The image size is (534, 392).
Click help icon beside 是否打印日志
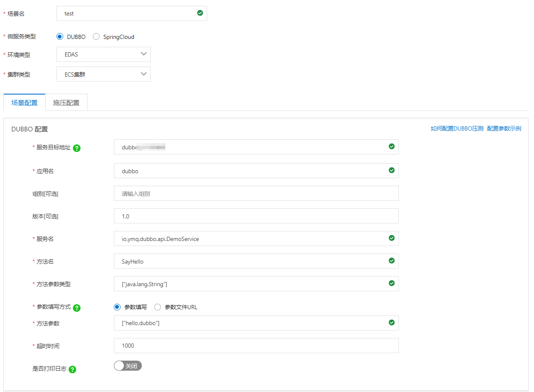tap(72, 369)
